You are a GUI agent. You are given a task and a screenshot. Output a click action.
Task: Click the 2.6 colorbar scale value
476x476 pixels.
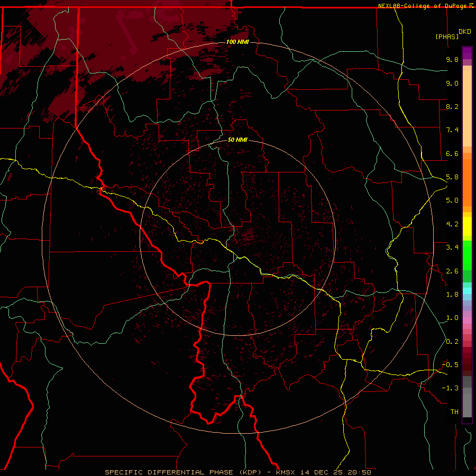(452, 271)
